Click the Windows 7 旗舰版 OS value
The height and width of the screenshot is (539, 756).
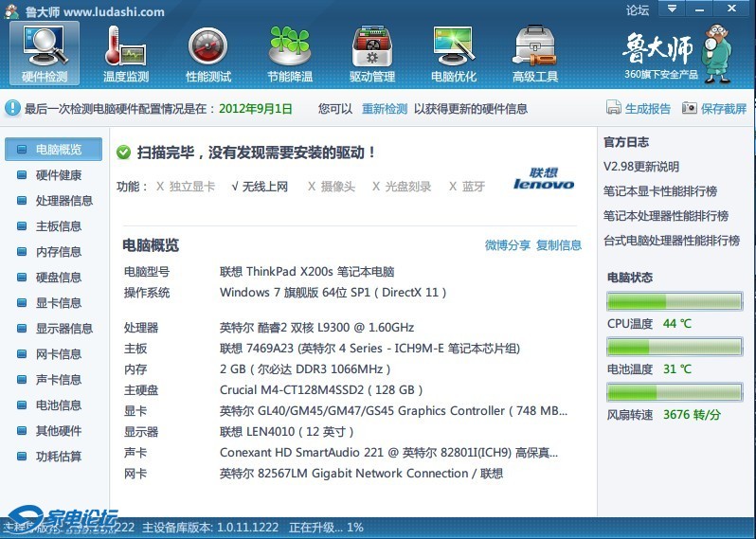coord(333,293)
